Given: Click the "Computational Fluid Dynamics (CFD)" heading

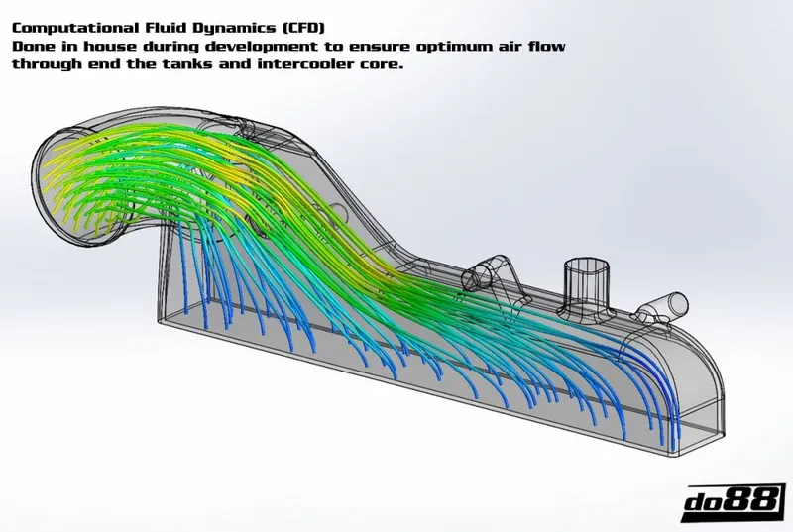Looking at the screenshot, I should pos(169,28).
